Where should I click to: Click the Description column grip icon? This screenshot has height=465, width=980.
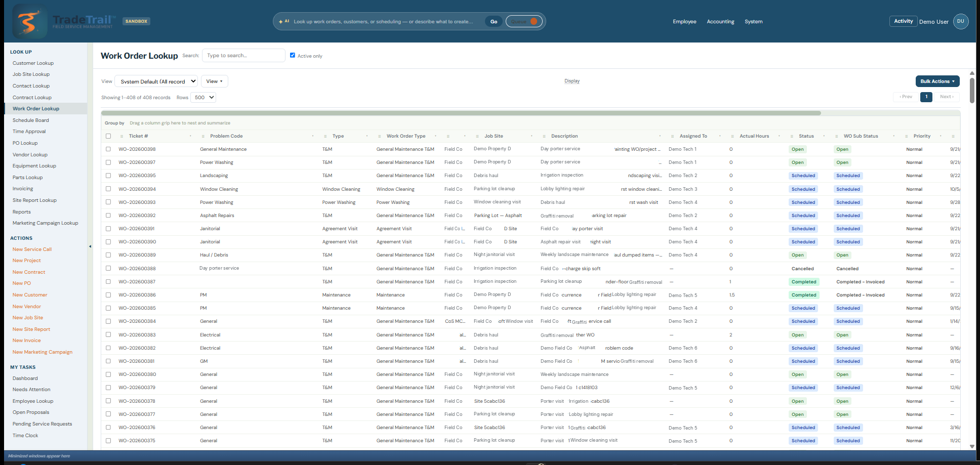coord(544,136)
